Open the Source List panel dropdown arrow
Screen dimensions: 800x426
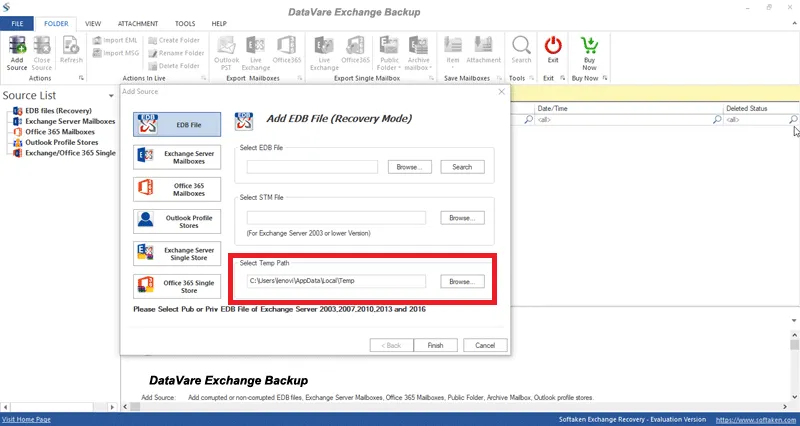coord(111,96)
